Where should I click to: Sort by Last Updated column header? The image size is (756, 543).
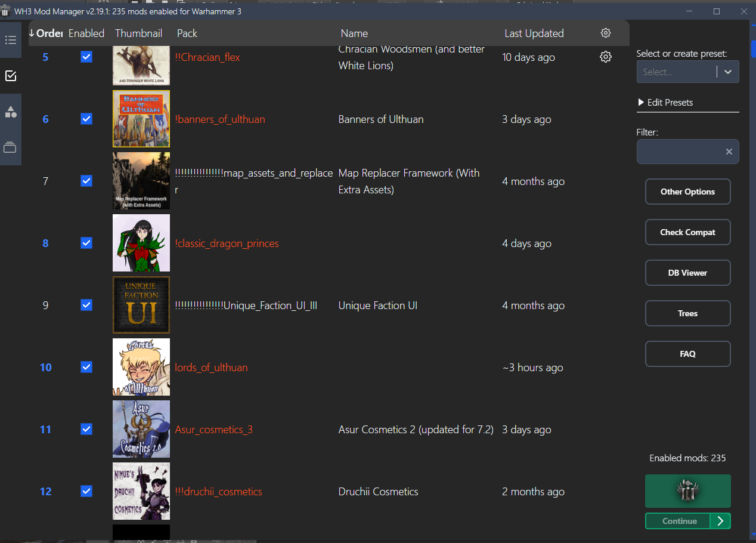point(534,33)
